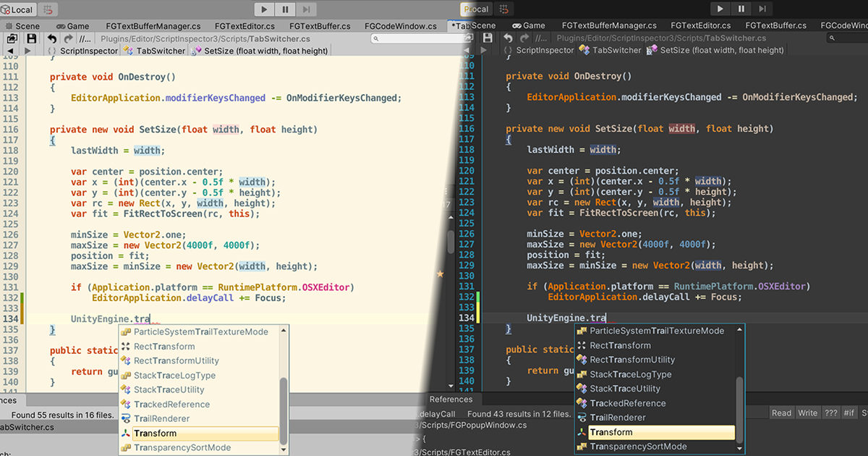Toggle the grid snapping icon beside the light-theme Local button

(49, 9)
